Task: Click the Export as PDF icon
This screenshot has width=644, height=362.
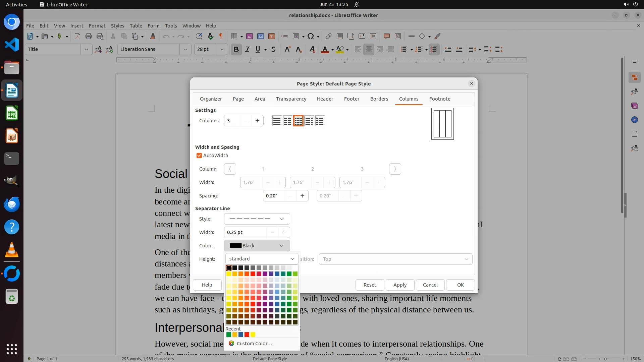Action: 77,36
